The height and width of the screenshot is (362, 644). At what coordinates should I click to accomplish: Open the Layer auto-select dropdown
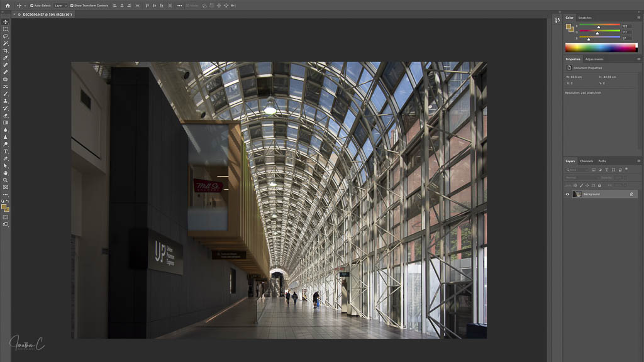(x=60, y=6)
